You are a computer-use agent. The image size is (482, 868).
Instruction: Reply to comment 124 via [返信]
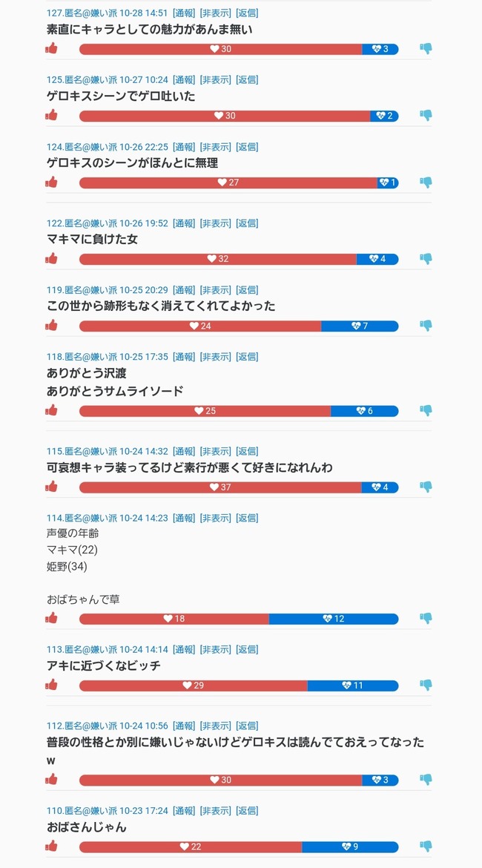pos(247,147)
